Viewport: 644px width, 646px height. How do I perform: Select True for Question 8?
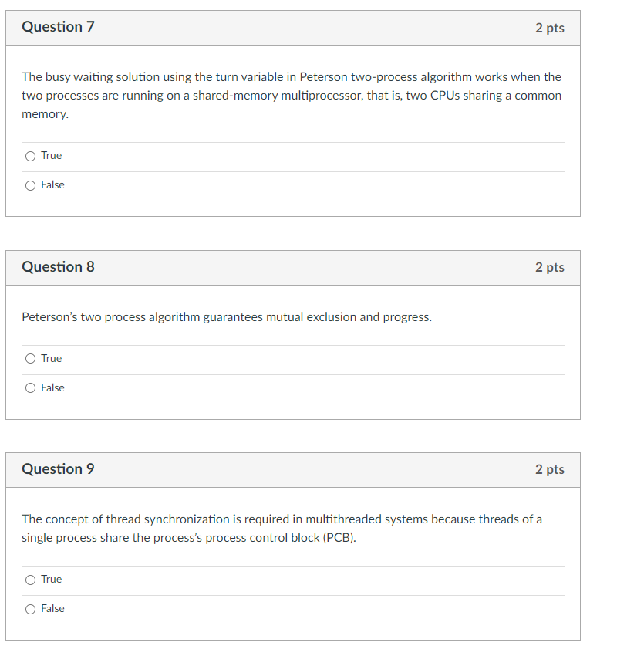point(30,358)
